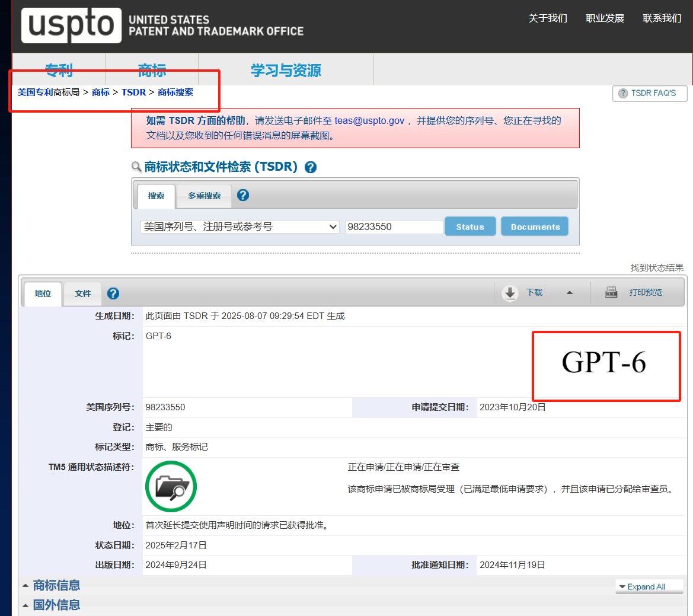
Task: Click the teas@uspto.gov email address
Action: click(369, 120)
